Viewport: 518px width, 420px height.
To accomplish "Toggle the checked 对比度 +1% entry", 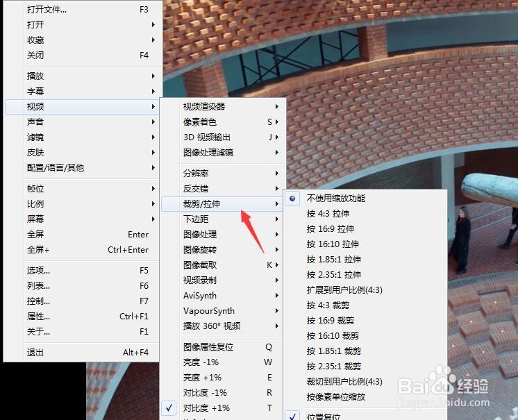I will click(223, 408).
